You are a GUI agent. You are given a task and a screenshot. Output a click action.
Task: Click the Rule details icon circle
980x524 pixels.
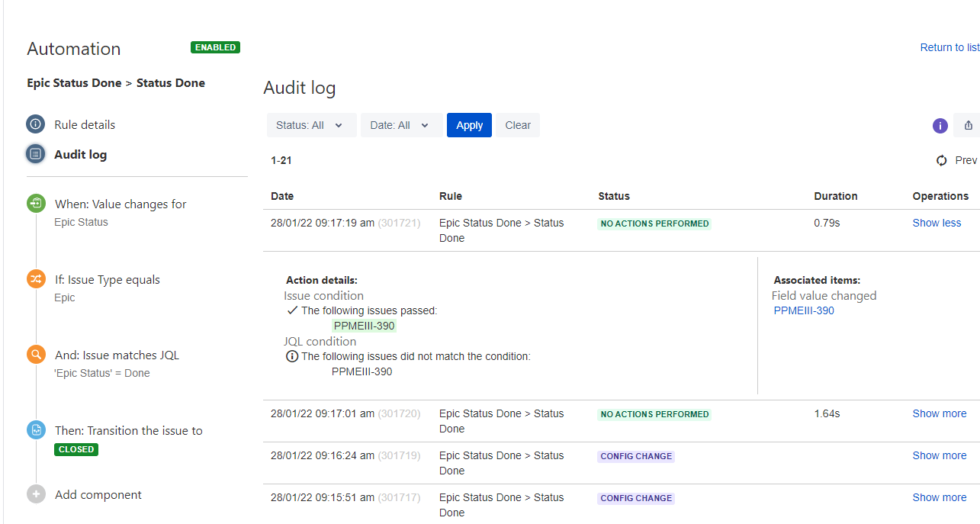point(35,124)
